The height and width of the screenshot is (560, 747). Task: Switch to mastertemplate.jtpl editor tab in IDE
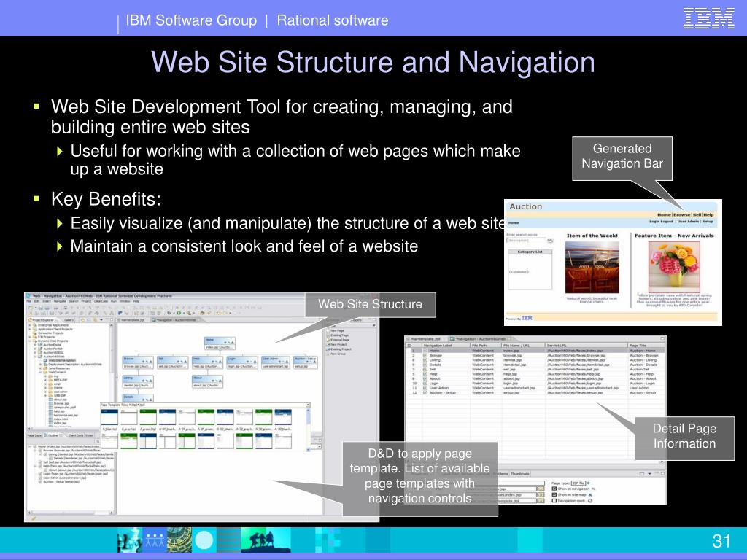(131, 320)
